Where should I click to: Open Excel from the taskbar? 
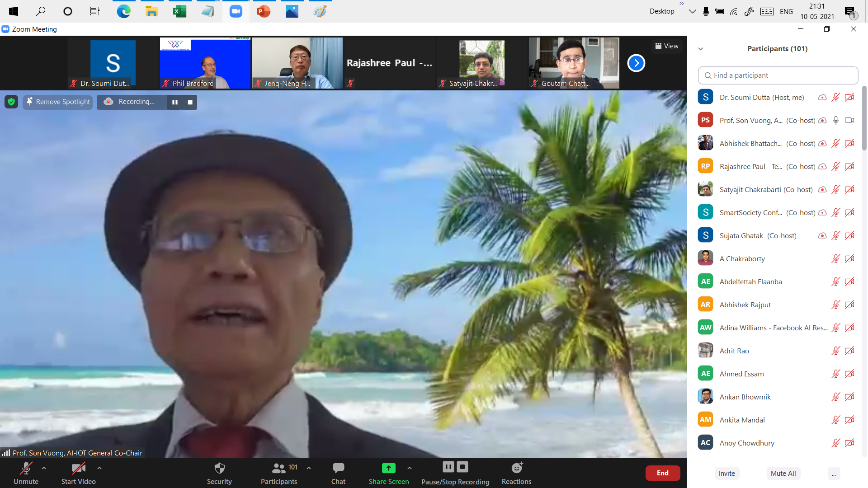click(179, 11)
